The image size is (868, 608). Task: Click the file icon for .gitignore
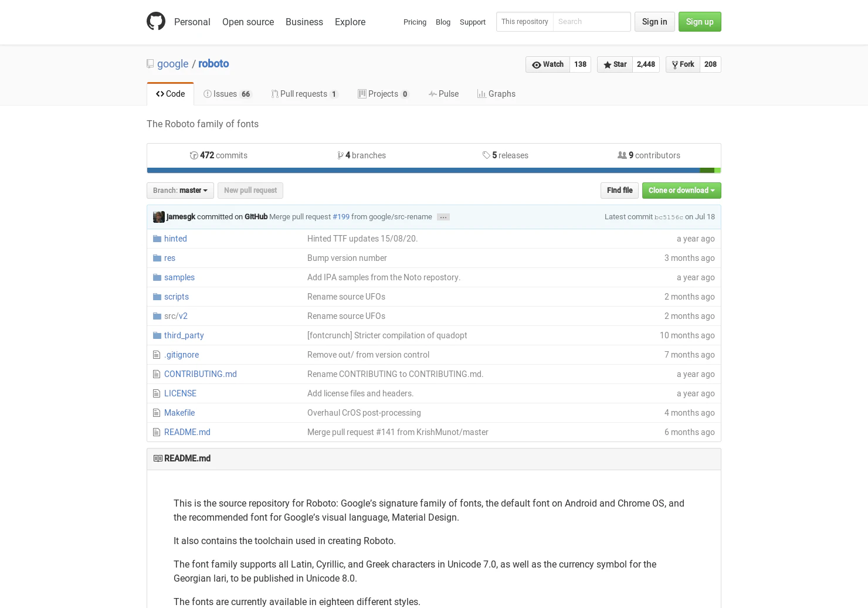(157, 355)
